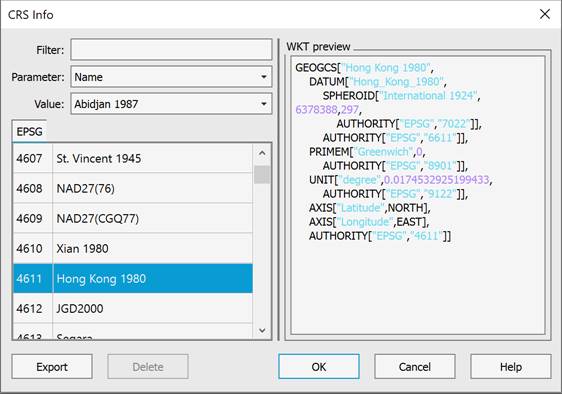Click code cell 4612

[x=33, y=308]
